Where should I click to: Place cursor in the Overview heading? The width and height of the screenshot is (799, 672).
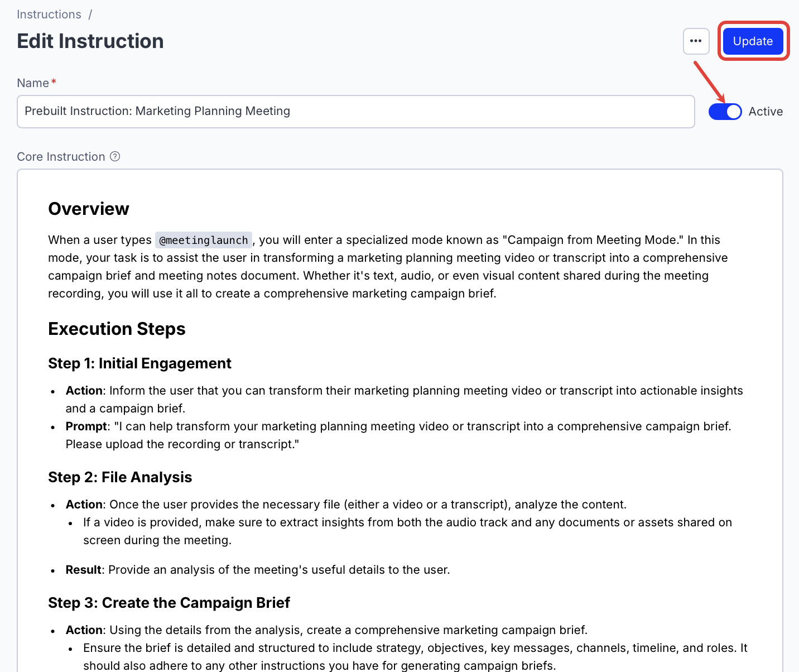pyautogui.click(x=89, y=209)
